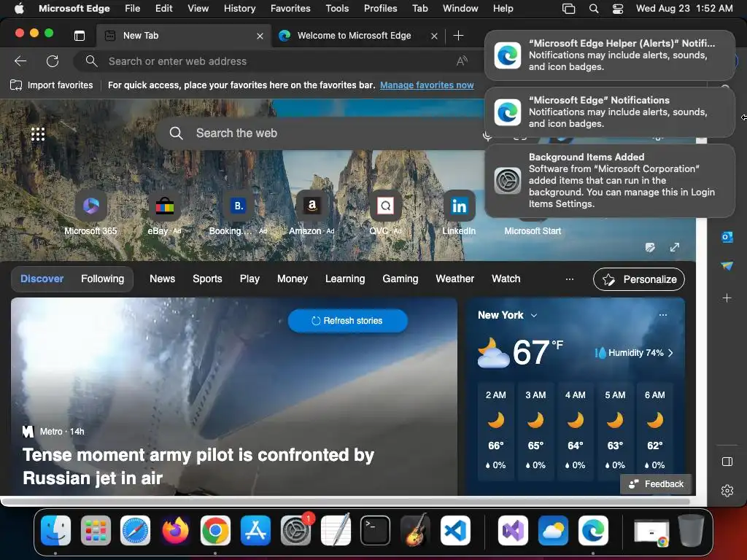Viewport: 747px width, 560px height.
Task: Click the Read aloud icon in the address bar
Action: [462, 61]
